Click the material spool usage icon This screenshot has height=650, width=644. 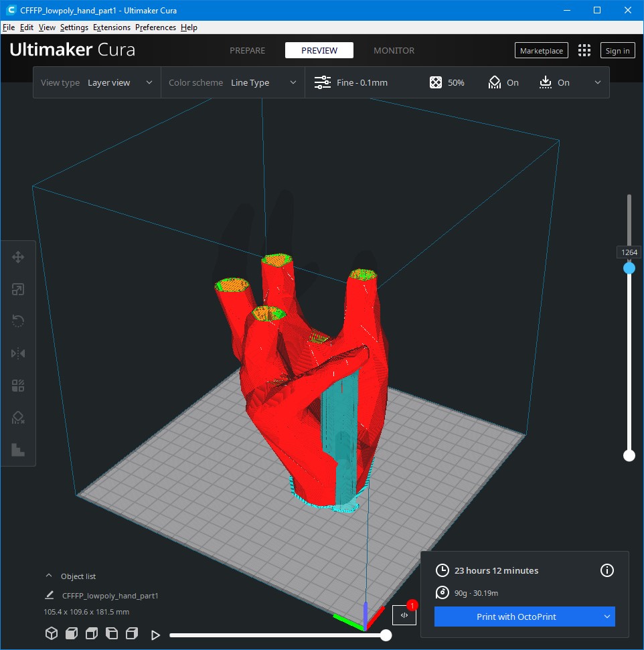pos(442,593)
